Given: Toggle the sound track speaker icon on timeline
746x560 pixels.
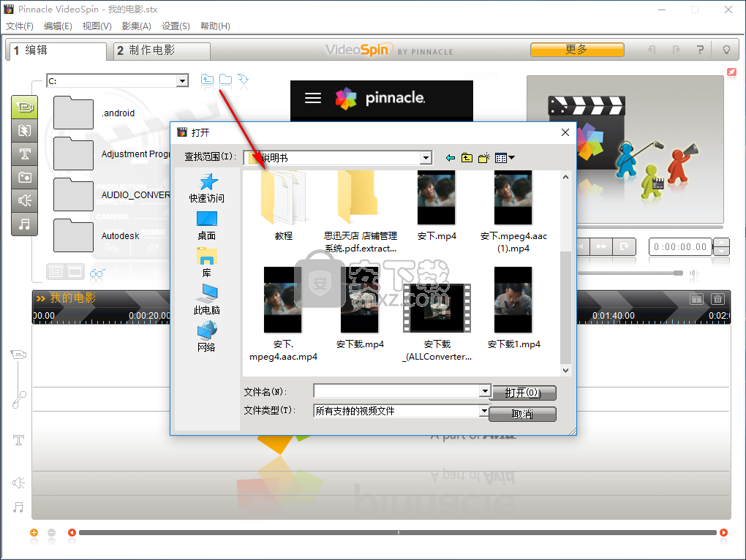Looking at the screenshot, I should (x=18, y=483).
